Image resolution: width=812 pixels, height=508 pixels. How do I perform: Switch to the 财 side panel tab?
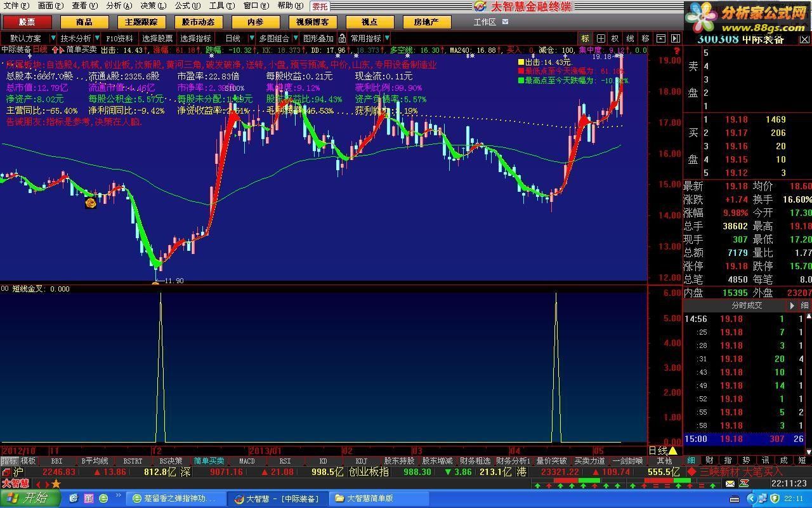click(709, 461)
